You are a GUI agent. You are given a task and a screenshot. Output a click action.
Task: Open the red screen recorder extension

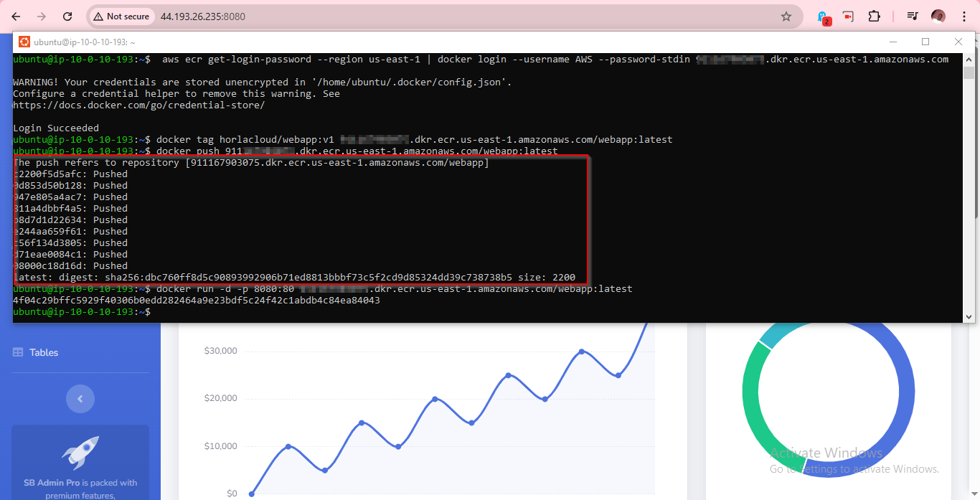(x=849, y=16)
